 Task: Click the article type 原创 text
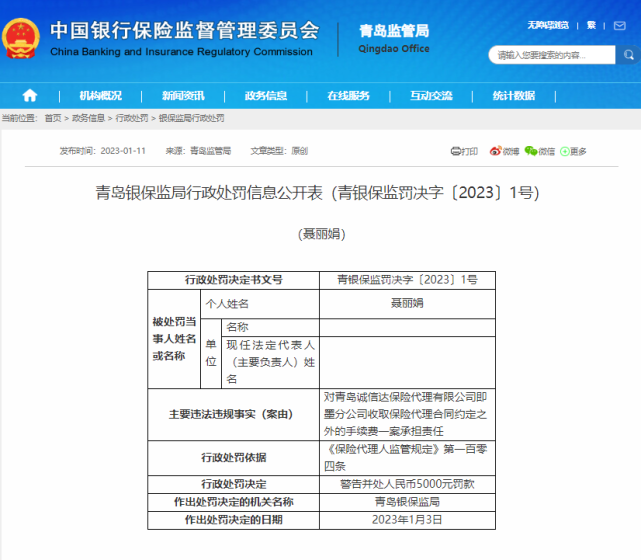point(299,151)
